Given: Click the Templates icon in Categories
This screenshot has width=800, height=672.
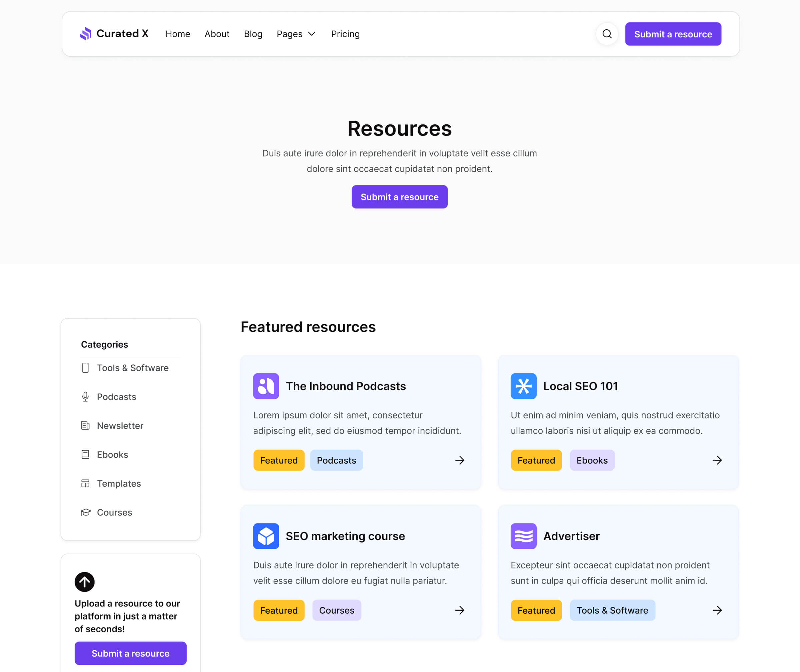Looking at the screenshot, I should pyautogui.click(x=85, y=483).
